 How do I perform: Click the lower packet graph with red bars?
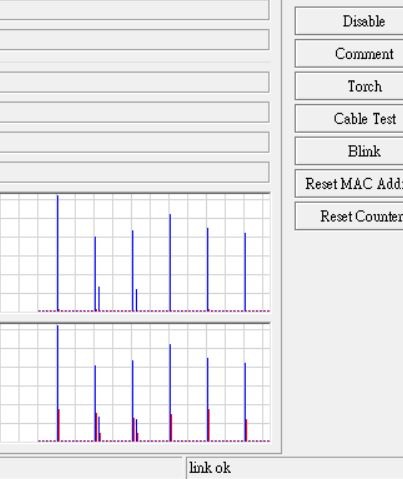click(135, 383)
